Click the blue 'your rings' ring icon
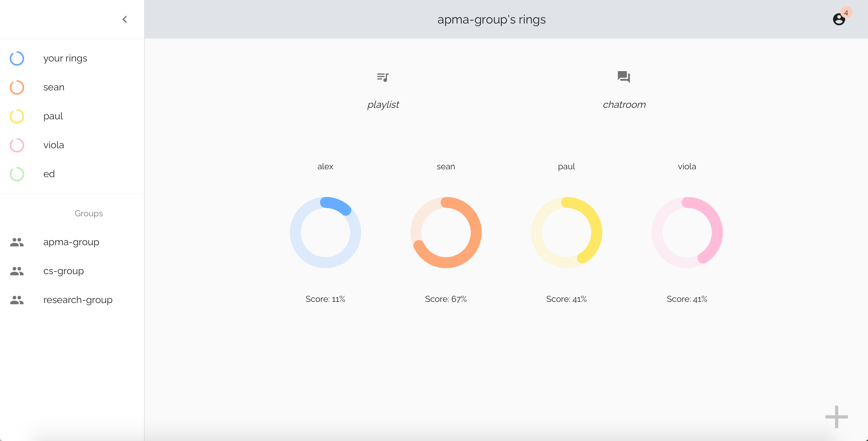Image resolution: width=868 pixels, height=441 pixels. coord(17,58)
